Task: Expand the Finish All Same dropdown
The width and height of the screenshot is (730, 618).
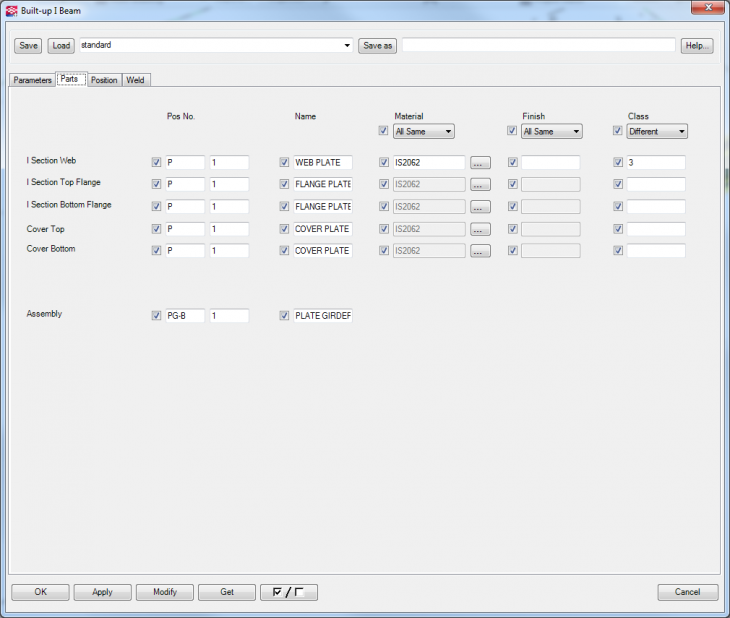Action: tap(552, 131)
